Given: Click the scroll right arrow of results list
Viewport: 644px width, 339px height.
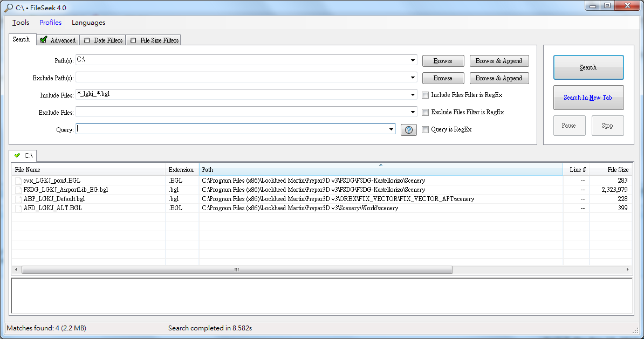Looking at the screenshot, I should click(627, 269).
